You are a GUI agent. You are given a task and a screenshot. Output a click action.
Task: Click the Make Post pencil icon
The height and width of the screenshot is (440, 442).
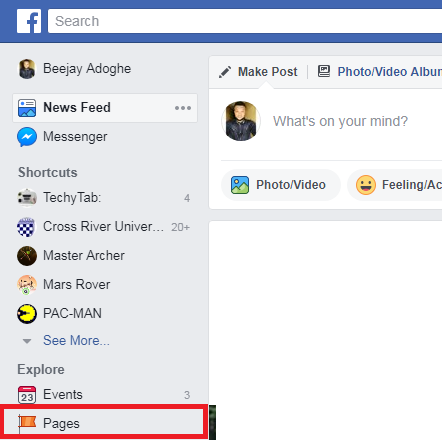click(225, 72)
